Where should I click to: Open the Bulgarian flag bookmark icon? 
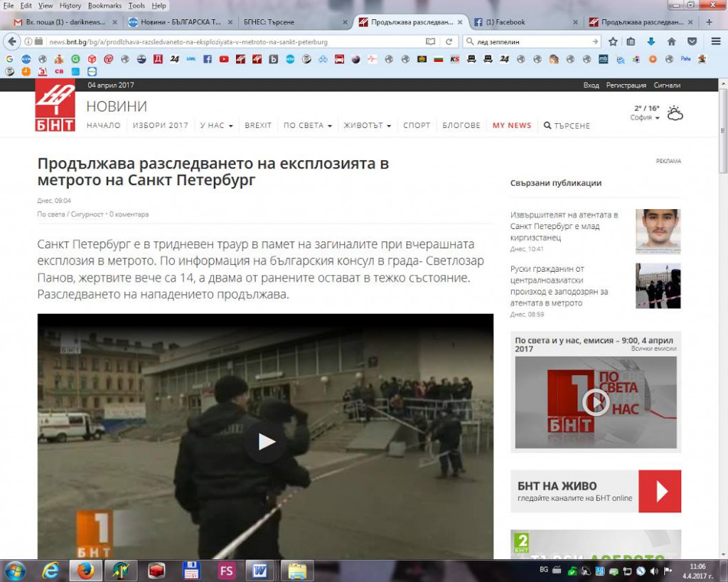(x=438, y=59)
